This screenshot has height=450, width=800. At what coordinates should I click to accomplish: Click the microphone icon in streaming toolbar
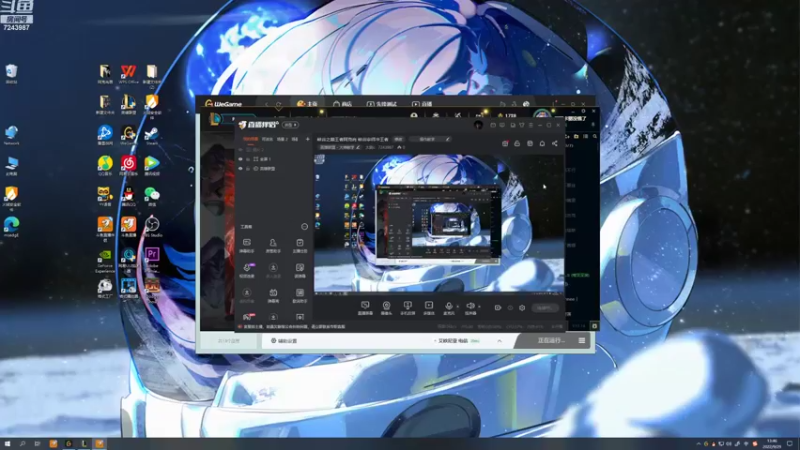(x=448, y=307)
